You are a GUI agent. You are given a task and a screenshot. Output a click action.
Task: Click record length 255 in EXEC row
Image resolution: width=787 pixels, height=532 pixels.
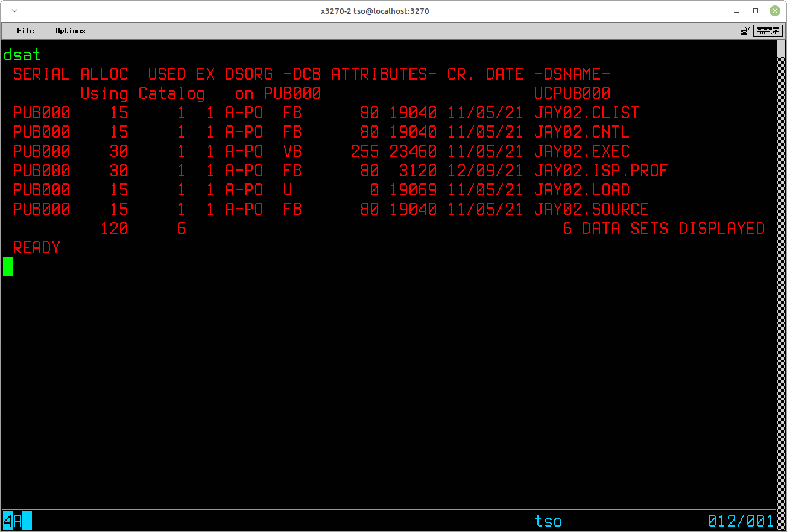(365, 151)
